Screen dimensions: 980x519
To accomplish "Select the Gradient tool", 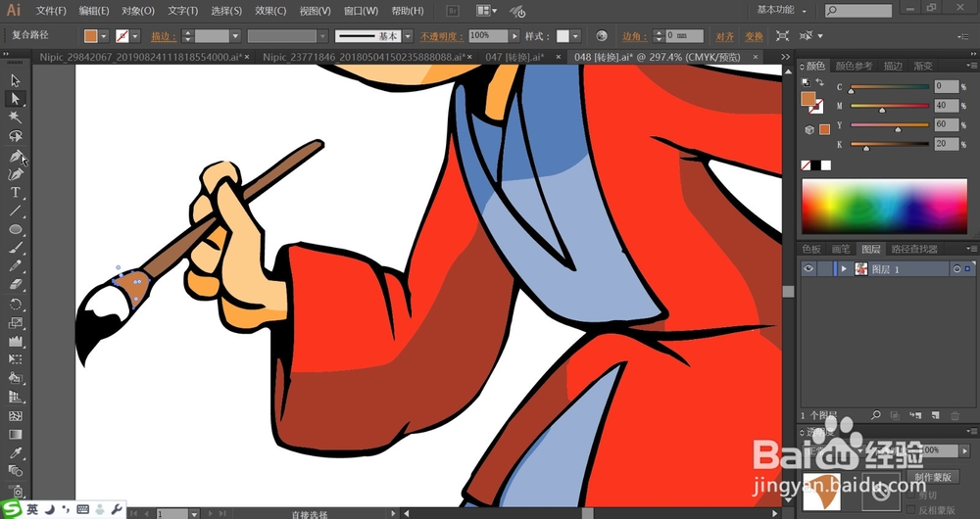I will pyautogui.click(x=16, y=435).
